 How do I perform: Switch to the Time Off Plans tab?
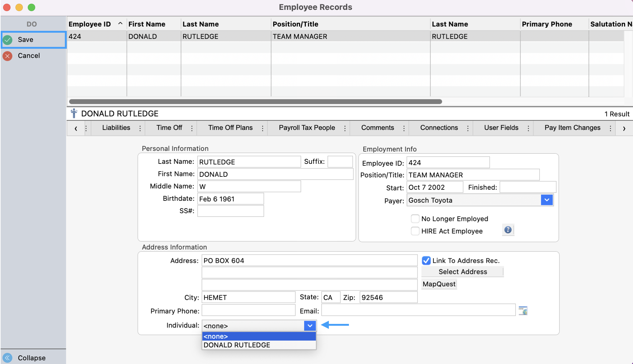click(x=230, y=128)
